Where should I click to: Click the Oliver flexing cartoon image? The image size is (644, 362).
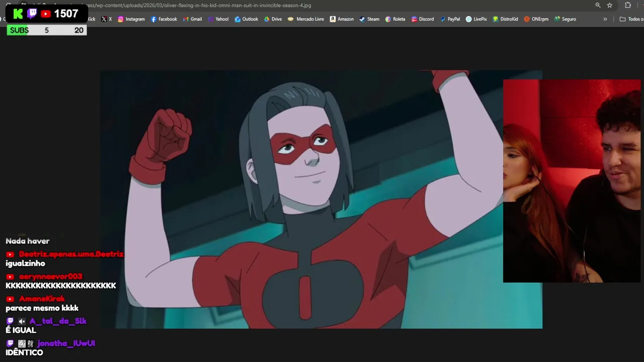321,200
